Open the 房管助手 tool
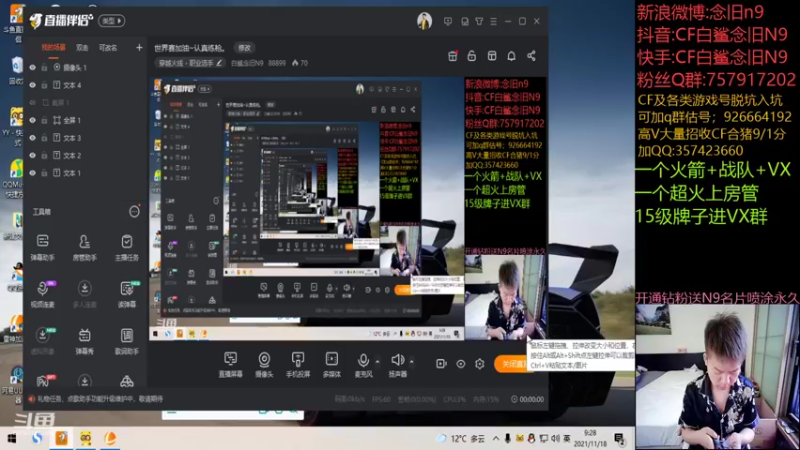Screen dimensions: 800x450 pyautogui.click(x=85, y=247)
